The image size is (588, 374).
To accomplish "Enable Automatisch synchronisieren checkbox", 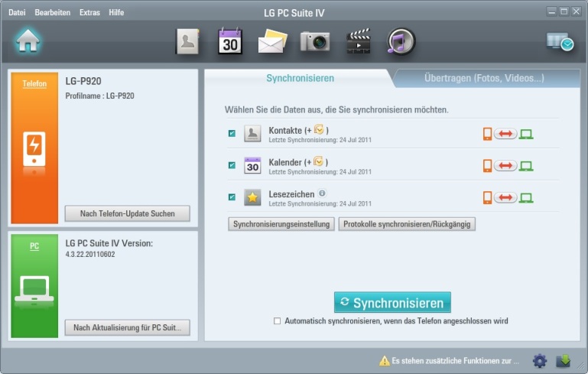I will click(x=277, y=321).
